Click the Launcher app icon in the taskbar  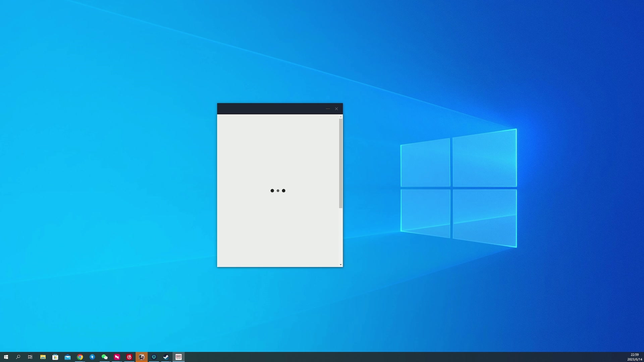(x=178, y=357)
